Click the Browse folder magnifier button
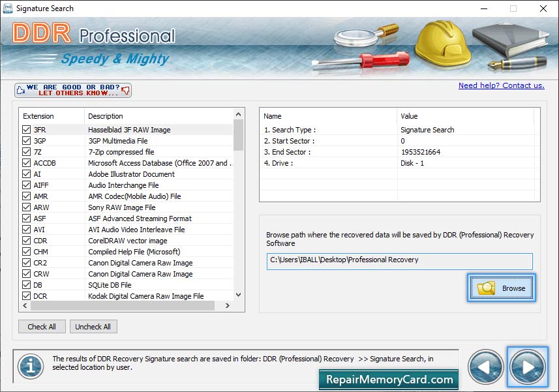Image resolution: width=559 pixels, height=392 pixels. [x=501, y=288]
